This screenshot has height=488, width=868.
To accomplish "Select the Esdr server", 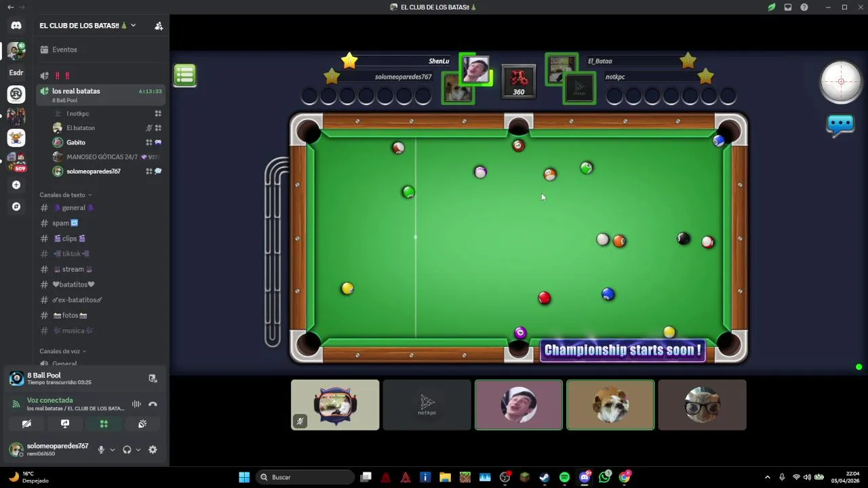I will tap(16, 73).
